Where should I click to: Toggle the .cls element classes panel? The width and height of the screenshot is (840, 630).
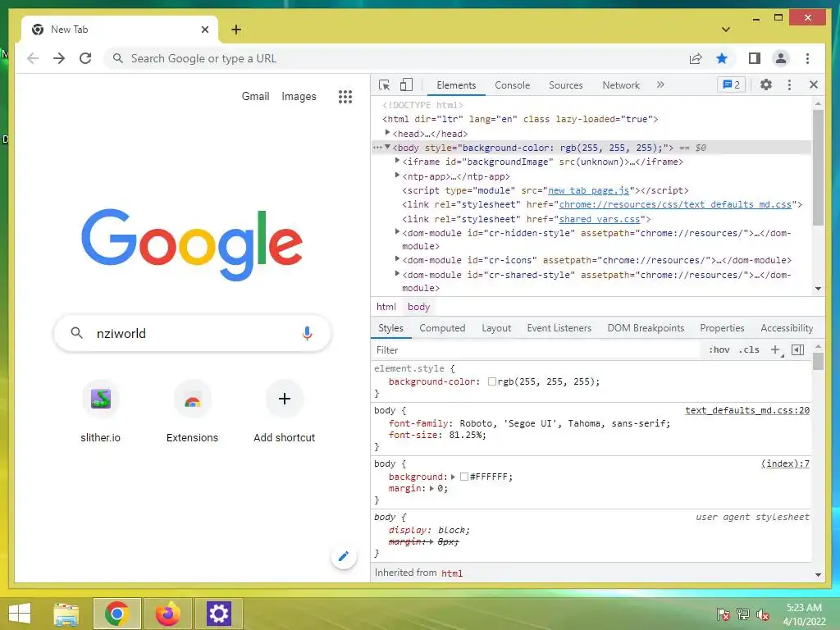tap(749, 349)
